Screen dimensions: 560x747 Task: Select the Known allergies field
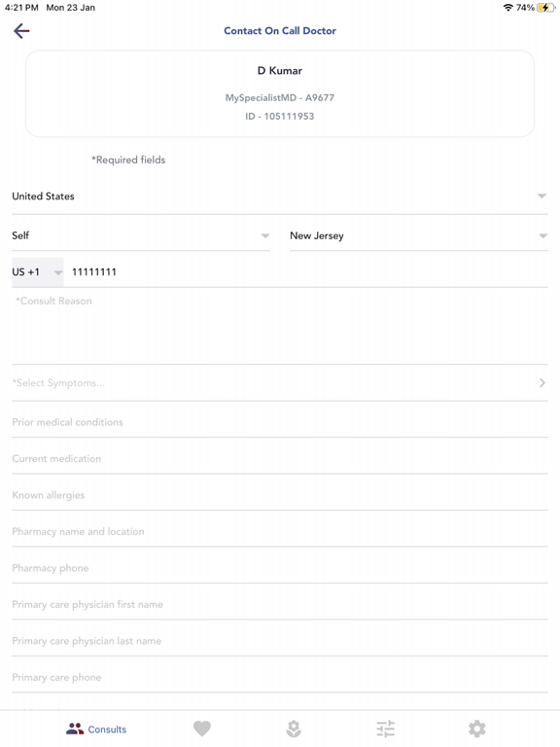[x=280, y=495]
